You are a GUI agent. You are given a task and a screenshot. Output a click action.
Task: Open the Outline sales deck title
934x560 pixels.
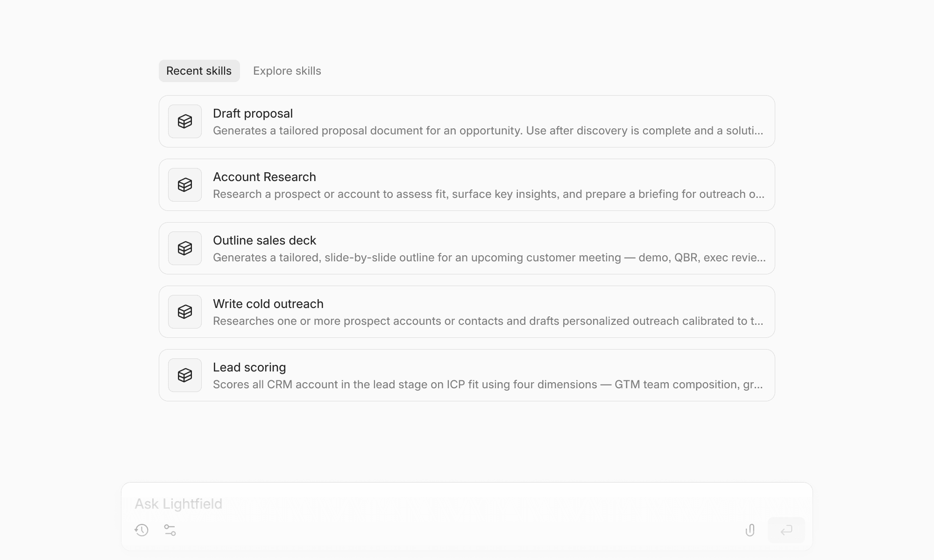tap(264, 240)
